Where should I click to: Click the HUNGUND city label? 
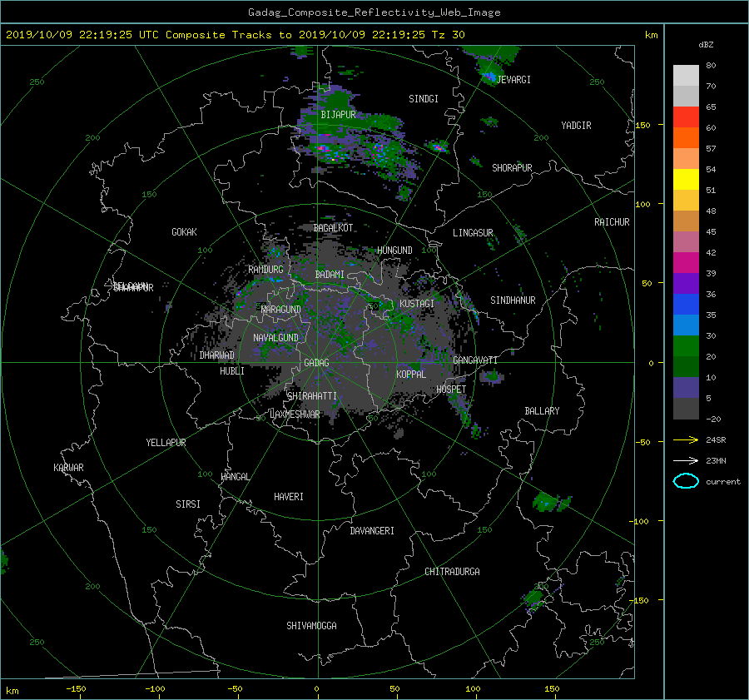394,251
